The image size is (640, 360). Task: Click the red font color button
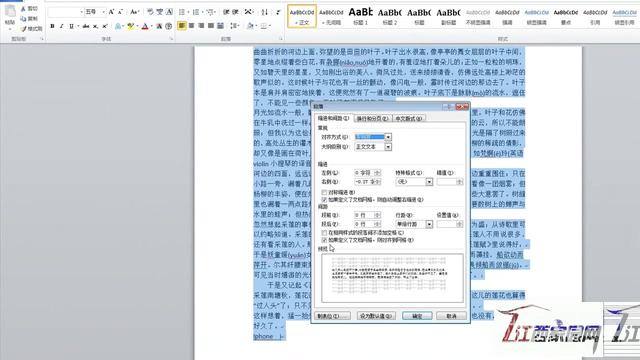tap(145, 26)
